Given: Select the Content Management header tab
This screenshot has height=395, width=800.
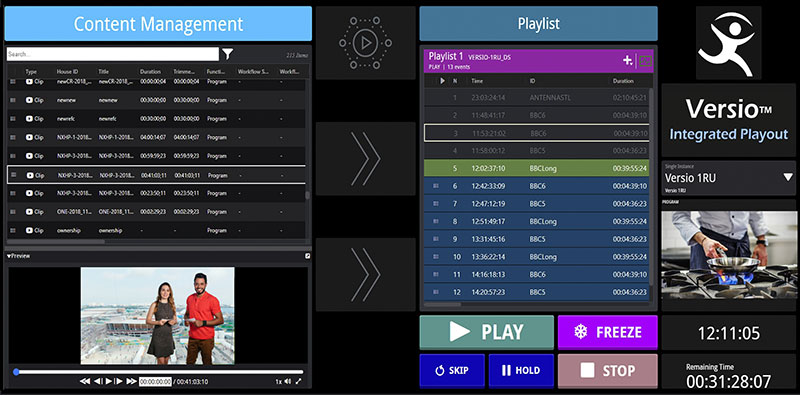Looking at the screenshot, I should click(x=158, y=23).
